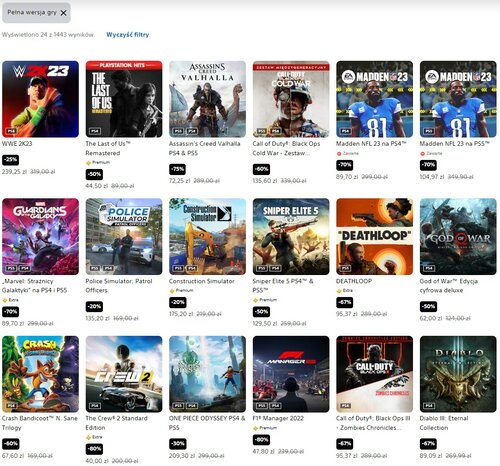
Task: Click the Premium icon under F1 Manager 2022
Action: [255, 428]
